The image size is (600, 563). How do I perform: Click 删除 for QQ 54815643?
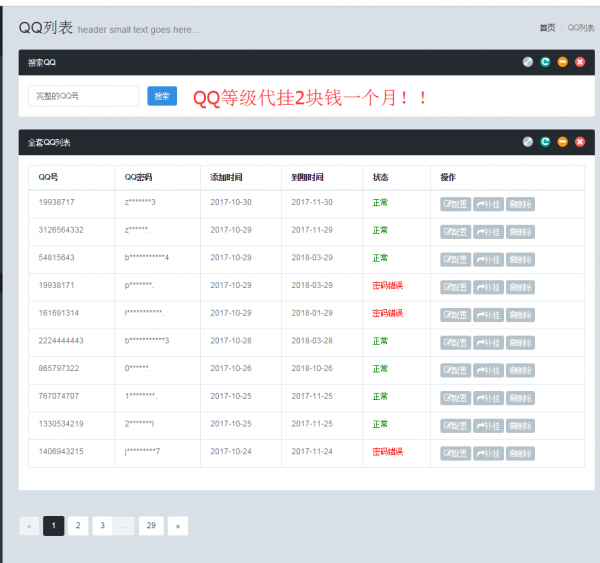tap(520, 260)
